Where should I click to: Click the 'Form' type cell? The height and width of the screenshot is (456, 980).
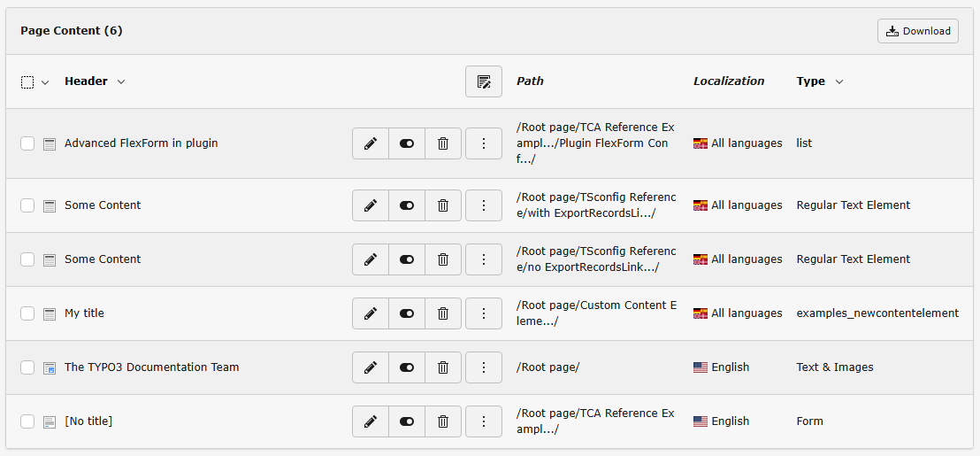[810, 421]
